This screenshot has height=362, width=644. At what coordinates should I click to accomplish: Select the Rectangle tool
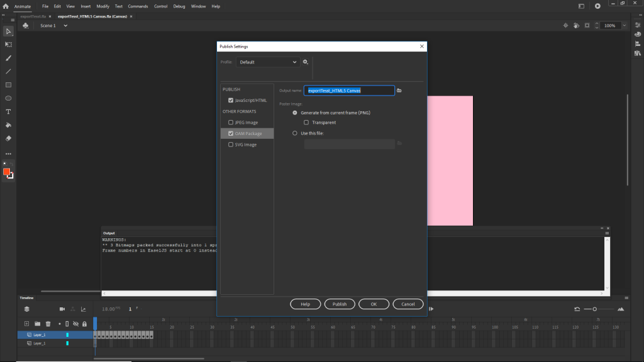coord(9,85)
